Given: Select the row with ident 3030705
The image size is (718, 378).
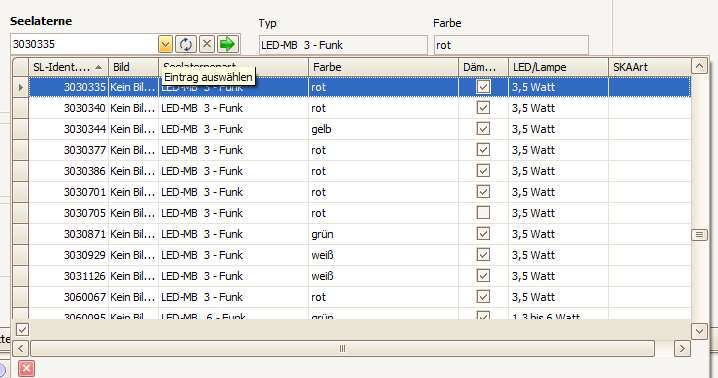Looking at the screenshot, I should coord(360,214).
